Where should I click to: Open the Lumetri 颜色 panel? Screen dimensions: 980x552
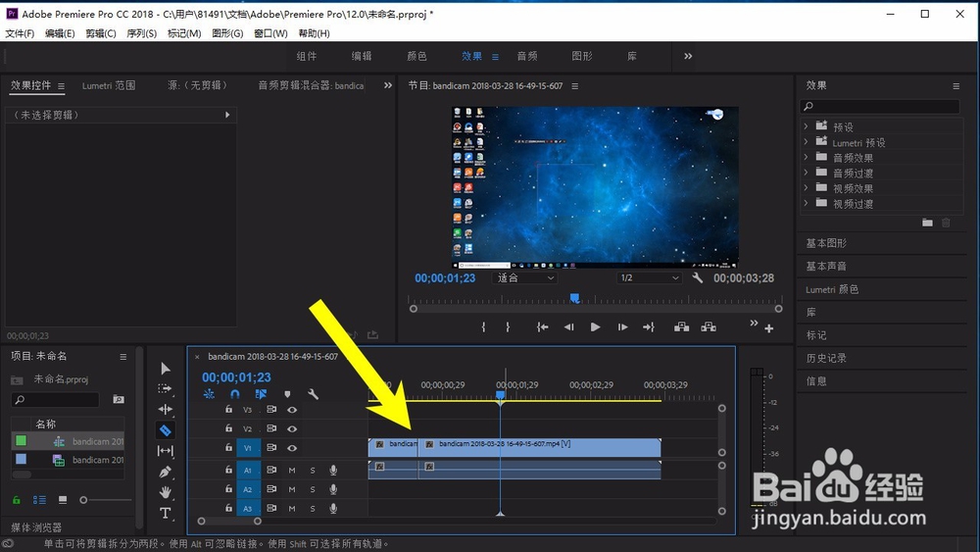click(832, 289)
